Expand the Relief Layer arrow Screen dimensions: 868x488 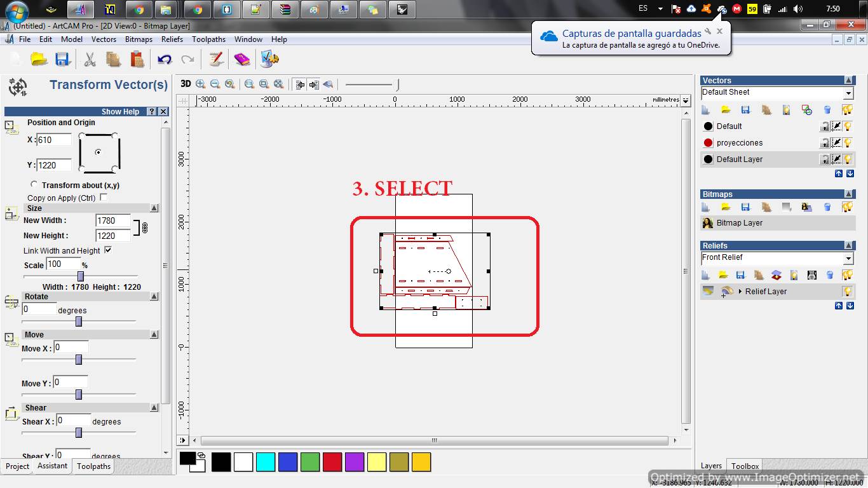click(x=740, y=292)
